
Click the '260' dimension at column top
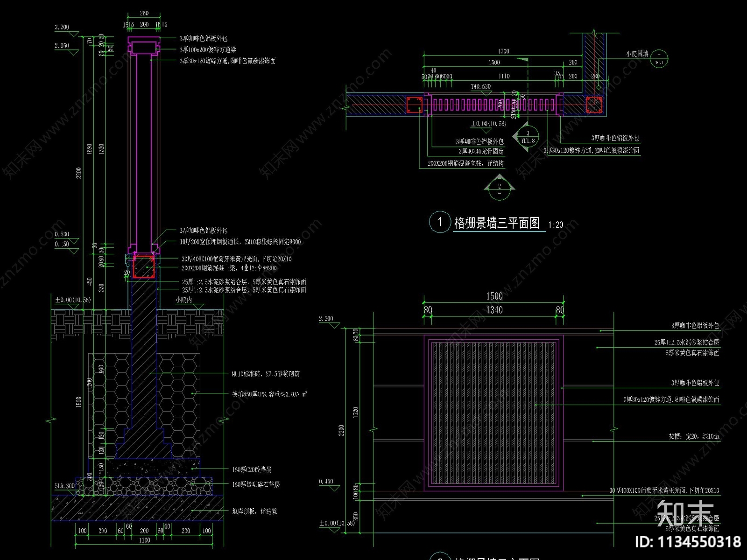[x=144, y=14]
